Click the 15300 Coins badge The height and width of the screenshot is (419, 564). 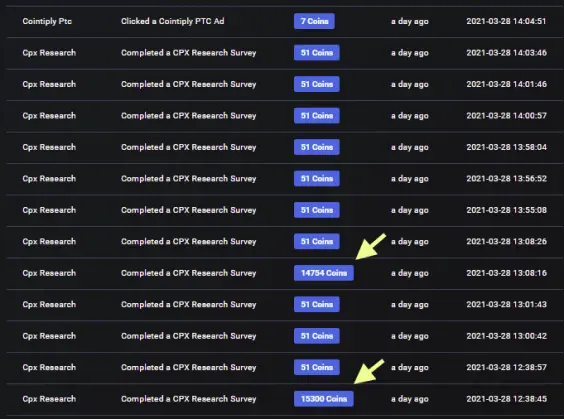pyautogui.click(x=324, y=399)
